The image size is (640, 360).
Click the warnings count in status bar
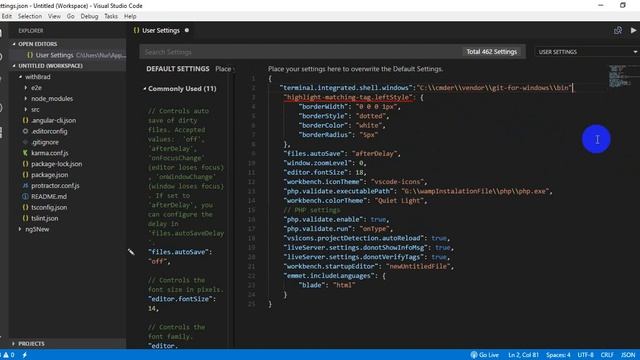coord(9,355)
